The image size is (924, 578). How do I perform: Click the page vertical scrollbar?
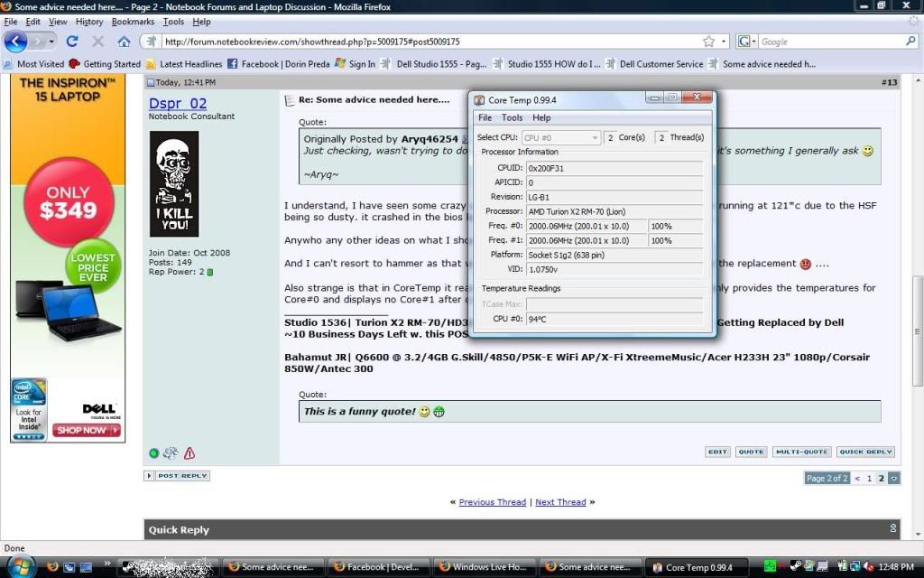[x=918, y=331]
